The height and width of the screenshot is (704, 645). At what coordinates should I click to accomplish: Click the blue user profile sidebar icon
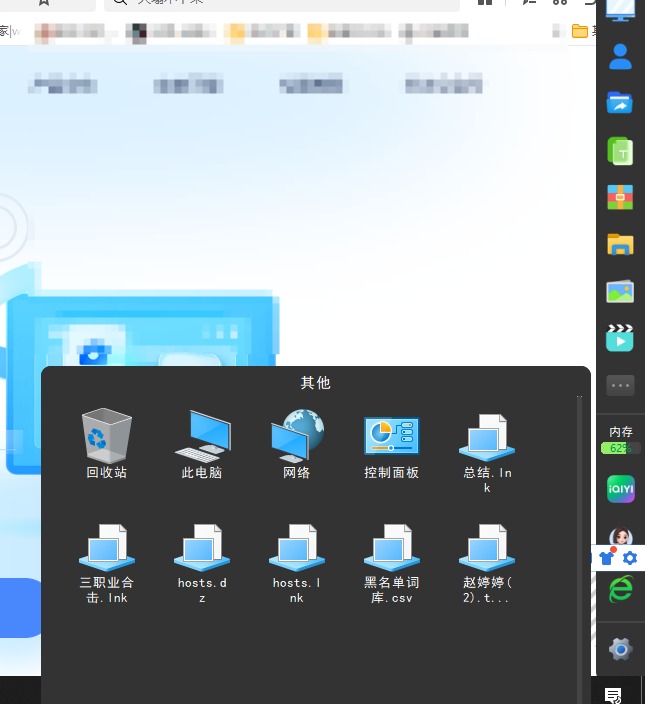pos(620,57)
